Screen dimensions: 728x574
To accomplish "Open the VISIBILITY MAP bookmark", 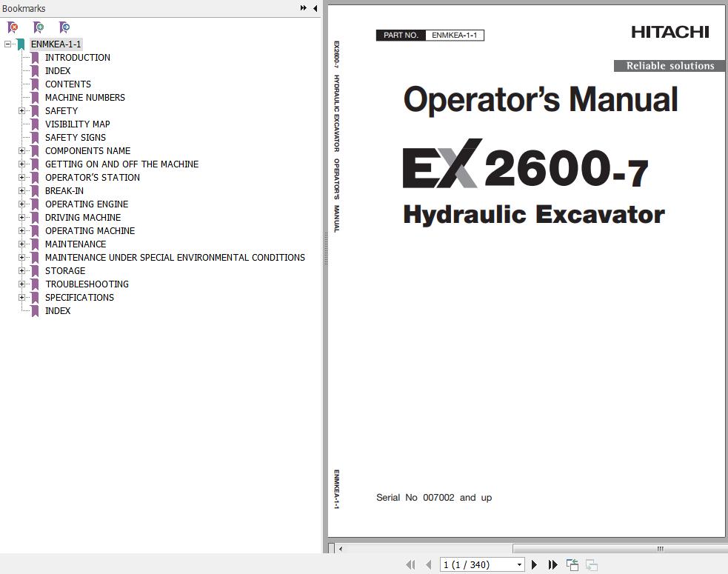I will pyautogui.click(x=78, y=124).
